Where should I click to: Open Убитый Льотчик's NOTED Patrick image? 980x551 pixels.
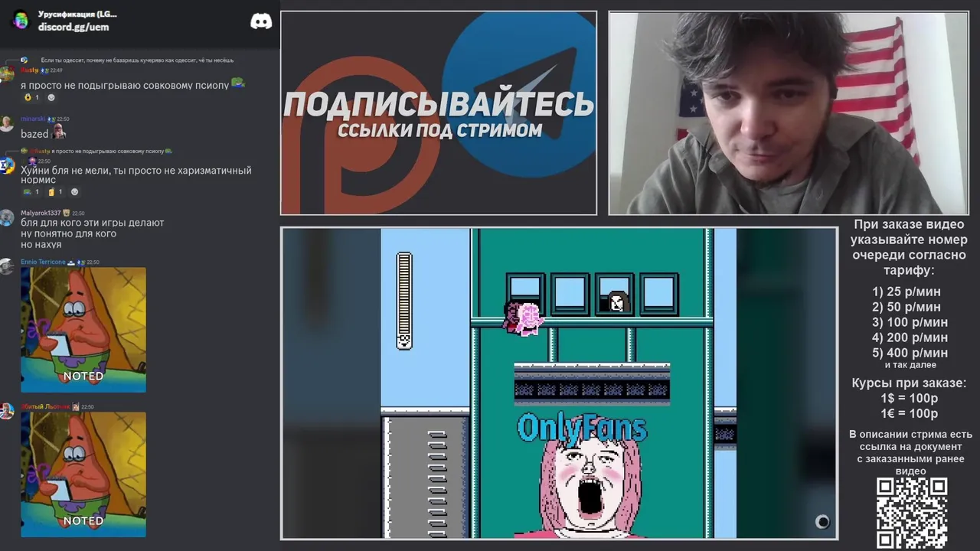(83, 474)
